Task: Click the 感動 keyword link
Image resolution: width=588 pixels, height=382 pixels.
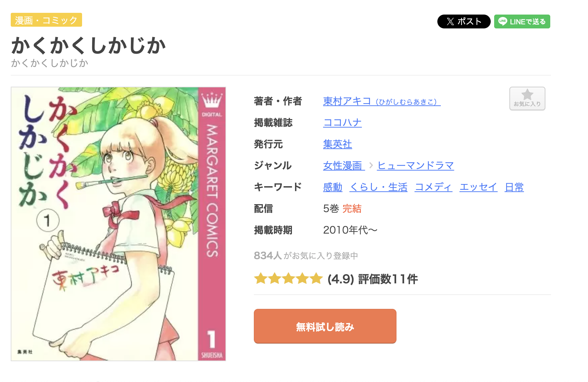Action: click(332, 187)
